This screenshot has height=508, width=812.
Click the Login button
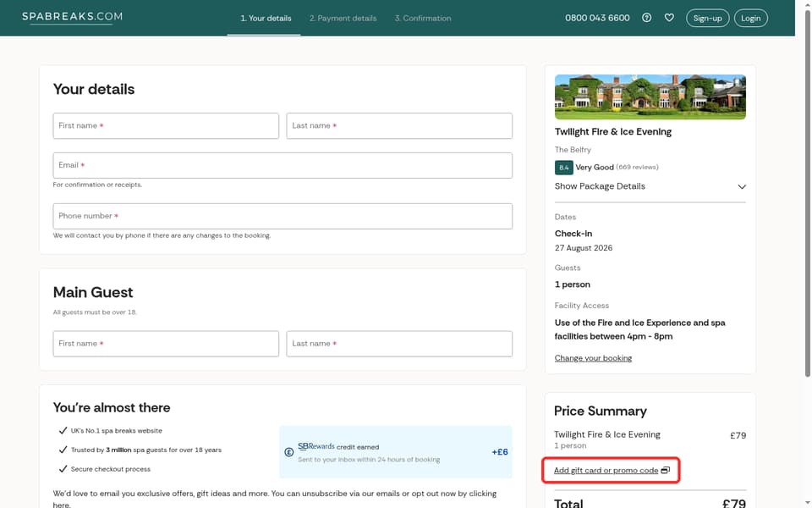click(x=750, y=18)
